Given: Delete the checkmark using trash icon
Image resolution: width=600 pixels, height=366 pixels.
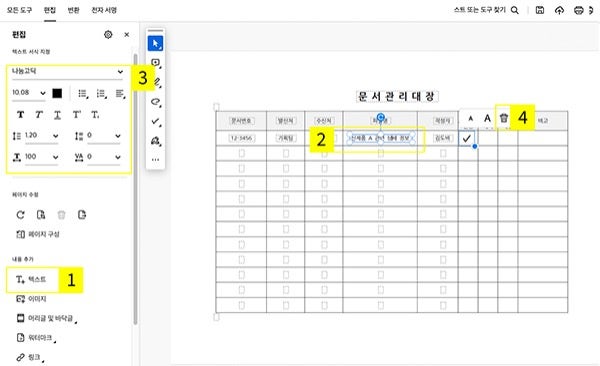Looking at the screenshot, I should [x=504, y=118].
